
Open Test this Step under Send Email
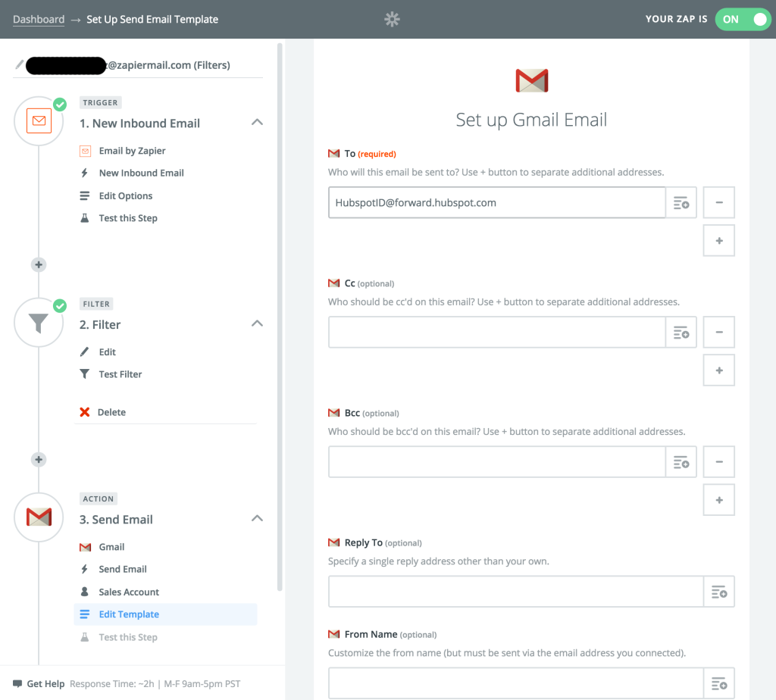[x=128, y=637]
